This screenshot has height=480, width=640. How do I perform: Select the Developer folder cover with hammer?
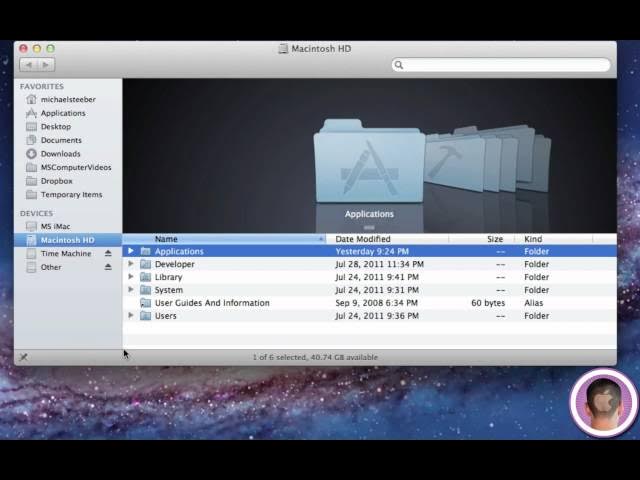click(454, 162)
